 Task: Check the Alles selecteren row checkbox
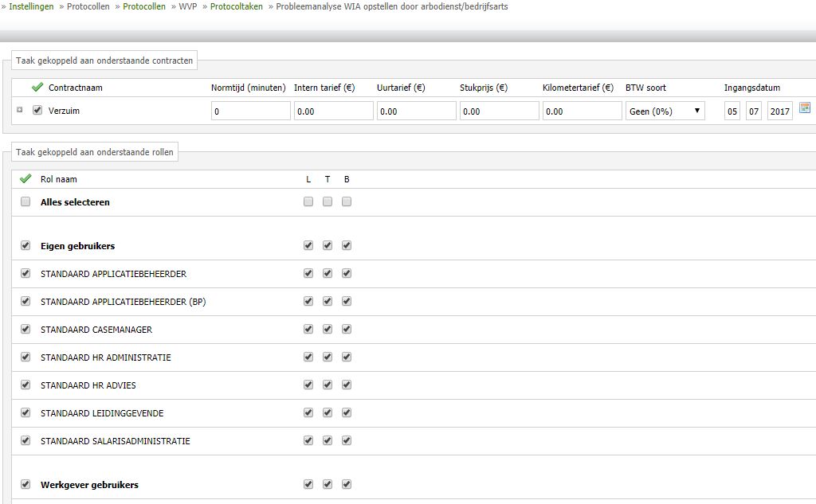click(25, 201)
